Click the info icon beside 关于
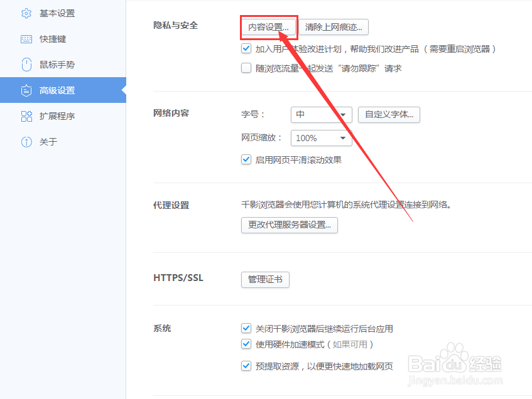532x399 pixels. pyautogui.click(x=26, y=142)
